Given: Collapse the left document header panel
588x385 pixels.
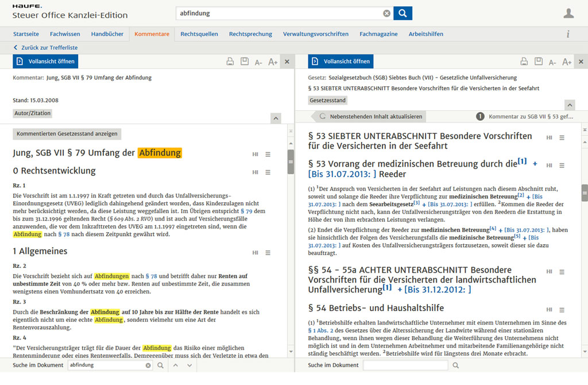Looking at the screenshot, I should coord(276,118).
